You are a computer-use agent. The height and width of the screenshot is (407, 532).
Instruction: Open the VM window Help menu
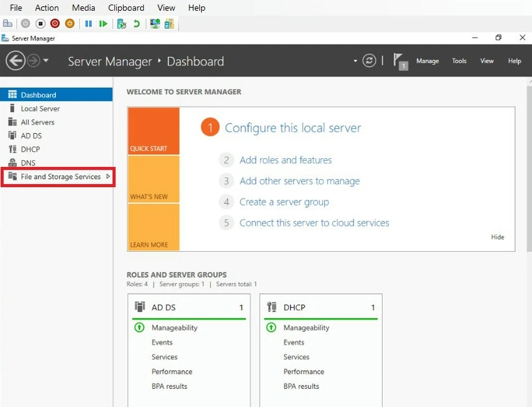point(197,8)
